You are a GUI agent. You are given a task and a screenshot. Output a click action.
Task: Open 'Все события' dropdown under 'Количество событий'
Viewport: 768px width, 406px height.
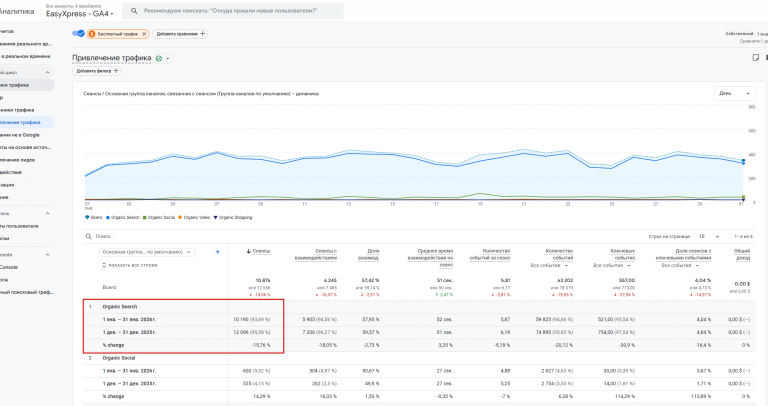coord(549,265)
